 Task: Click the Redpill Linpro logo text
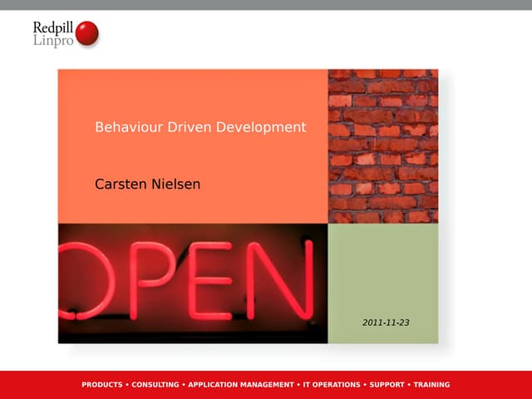pos(53,33)
